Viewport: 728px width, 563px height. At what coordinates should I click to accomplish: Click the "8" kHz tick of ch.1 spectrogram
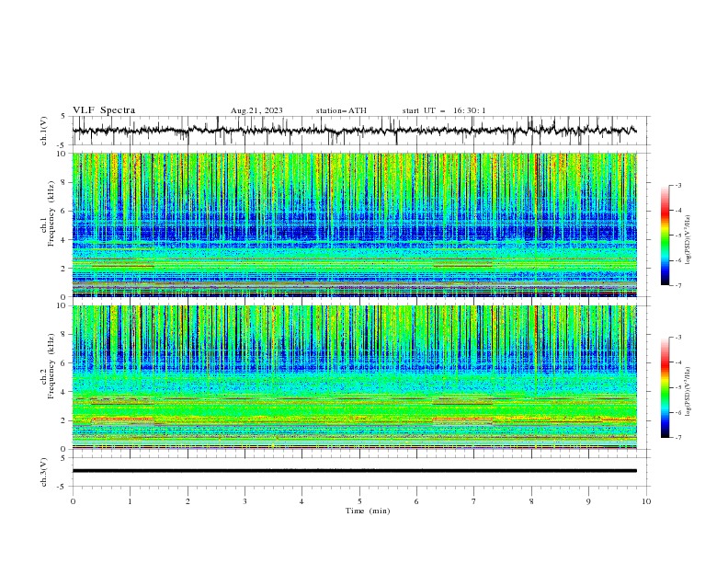pos(65,182)
